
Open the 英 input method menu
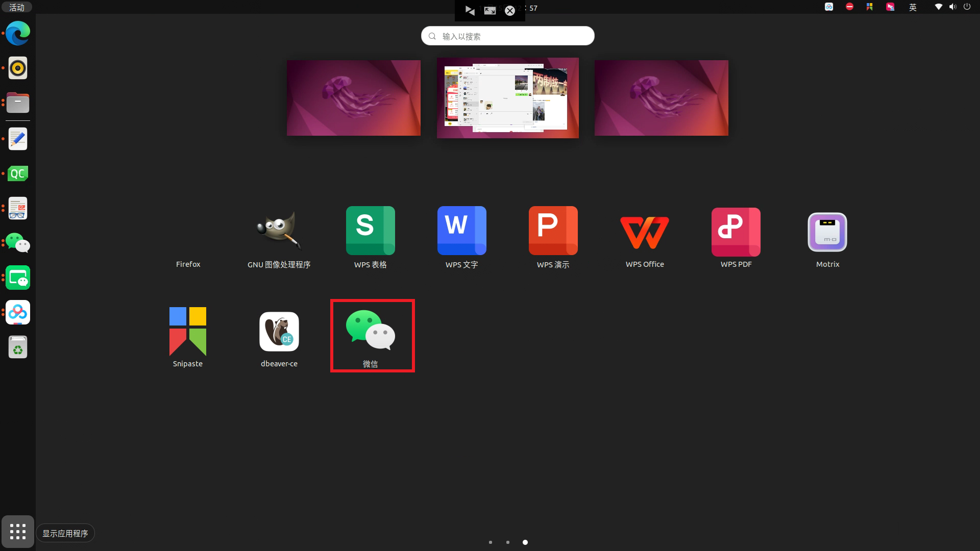(913, 7)
